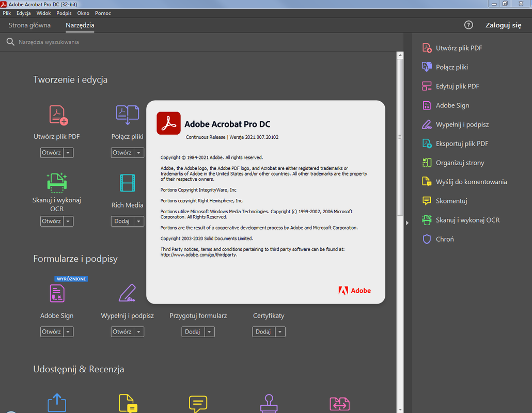
Task: Open the Widok menu
Action: pos(43,13)
